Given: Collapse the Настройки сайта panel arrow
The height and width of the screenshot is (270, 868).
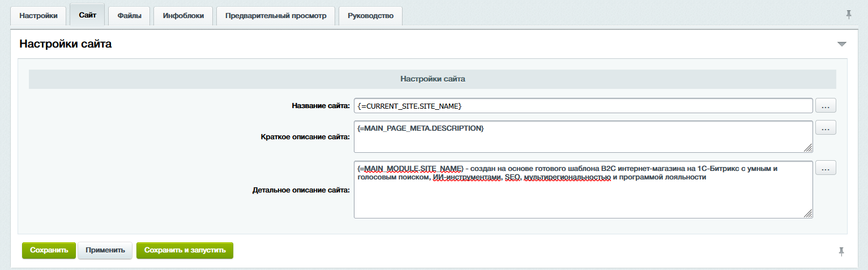Looking at the screenshot, I should tap(841, 44).
